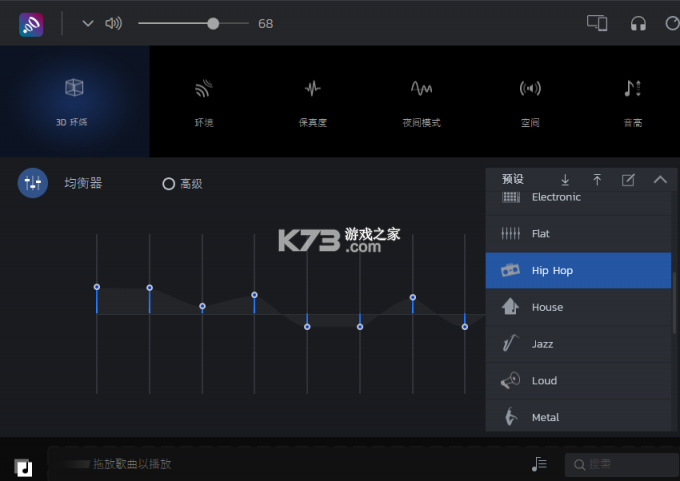Open the multi-device output icon
Screen dimensions: 680x481
(597, 23)
